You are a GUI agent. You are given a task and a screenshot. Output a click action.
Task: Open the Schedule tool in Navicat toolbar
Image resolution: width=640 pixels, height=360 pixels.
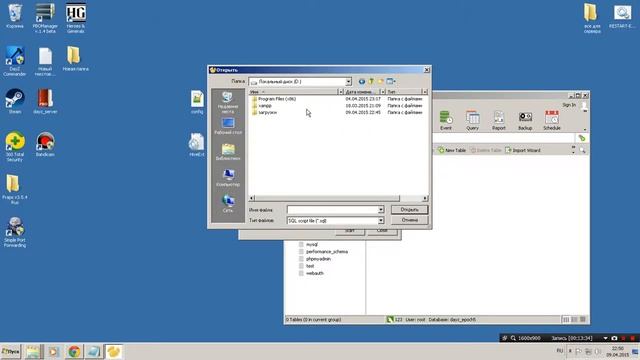(x=552, y=120)
